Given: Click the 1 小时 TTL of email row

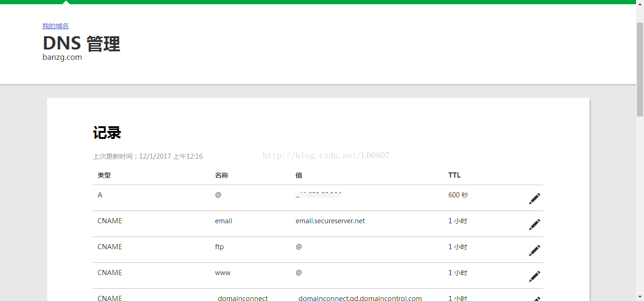Looking at the screenshot, I should (458, 221).
